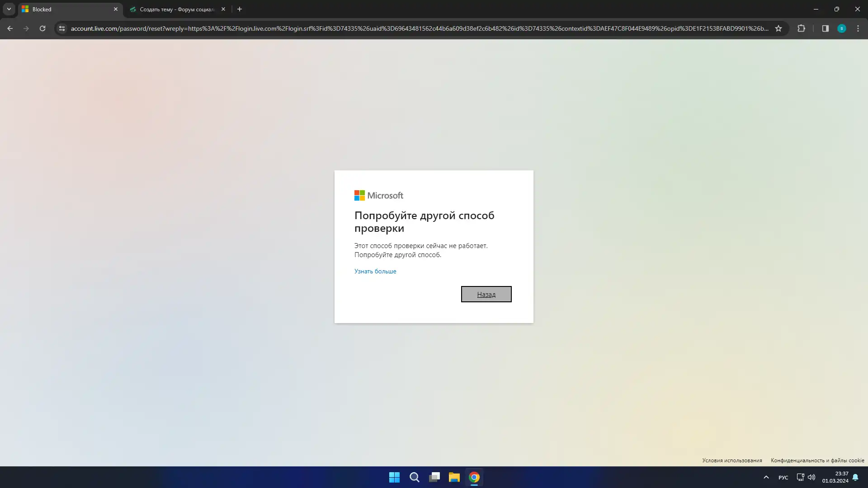Open Chrome three-dot menu
The width and height of the screenshot is (868, 488).
click(x=858, y=28)
